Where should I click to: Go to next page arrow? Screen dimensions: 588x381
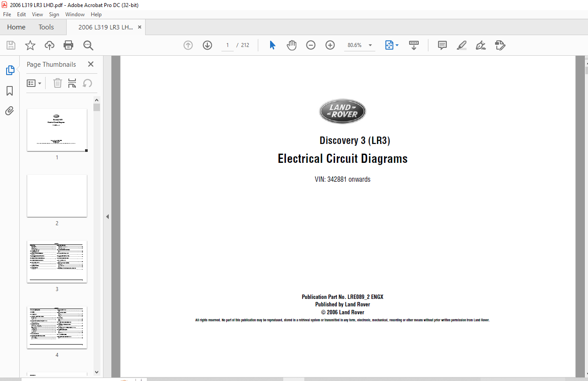[207, 45]
